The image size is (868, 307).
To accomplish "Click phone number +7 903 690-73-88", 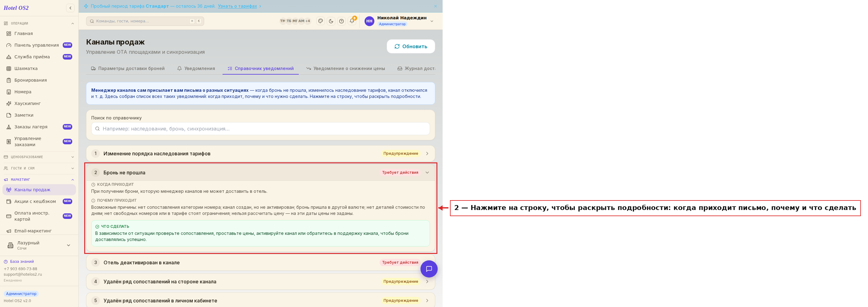I will (x=21, y=269).
